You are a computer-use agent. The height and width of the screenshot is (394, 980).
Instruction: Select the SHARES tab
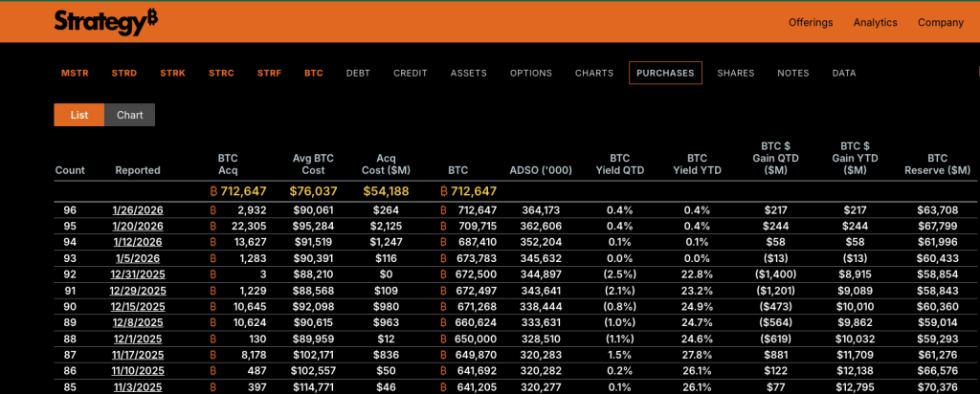(736, 73)
